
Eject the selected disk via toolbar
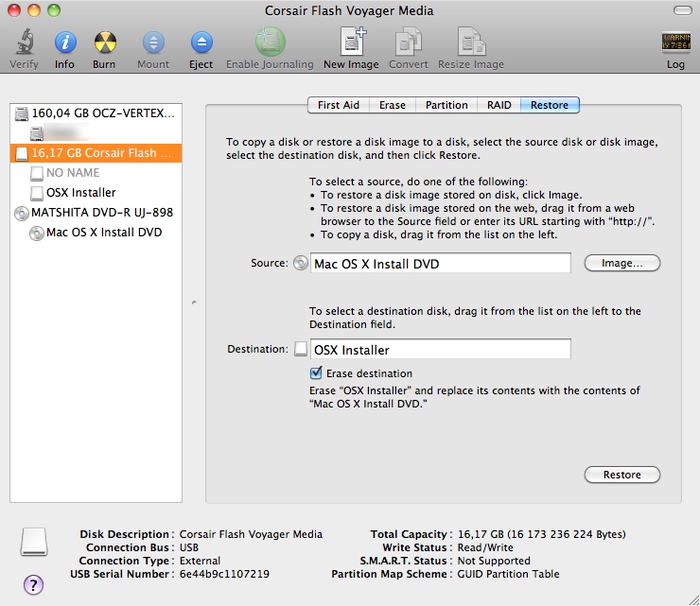201,43
